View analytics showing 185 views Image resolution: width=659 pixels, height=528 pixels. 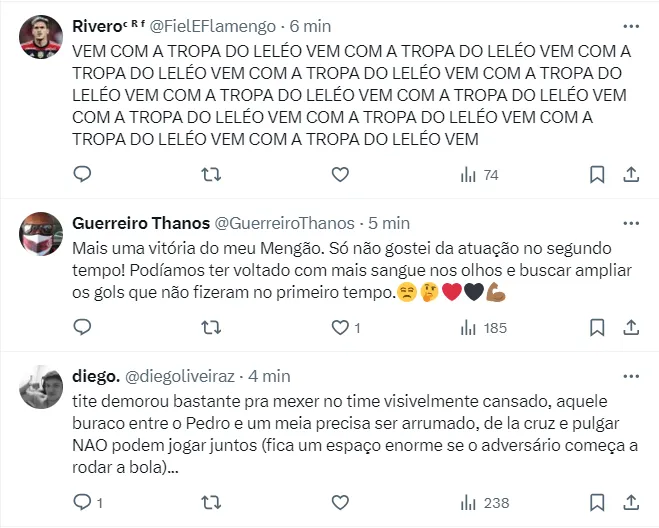pyautogui.click(x=483, y=327)
